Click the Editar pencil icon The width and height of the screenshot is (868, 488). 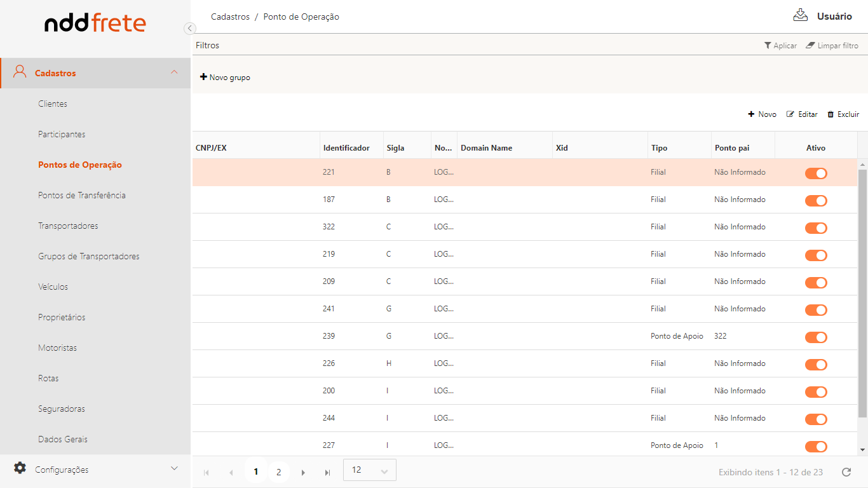[x=790, y=114]
